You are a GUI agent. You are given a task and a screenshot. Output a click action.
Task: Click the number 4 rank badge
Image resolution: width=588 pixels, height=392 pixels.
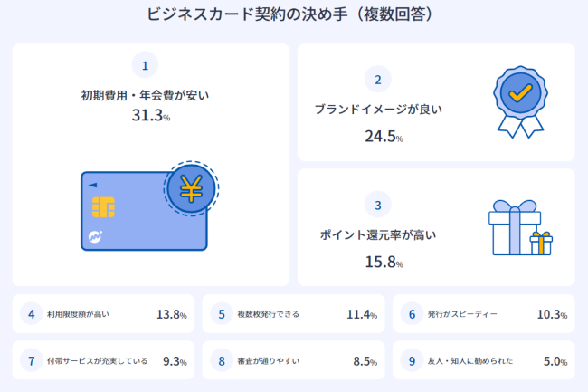(x=32, y=314)
